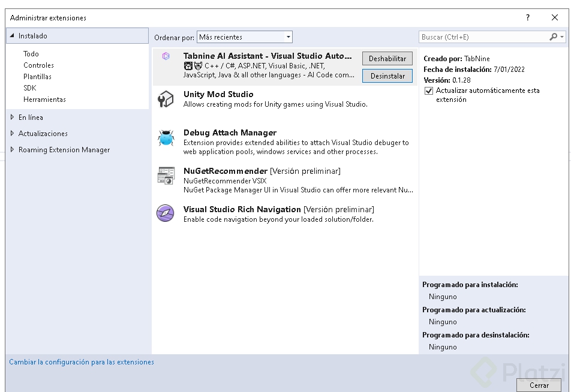Click the Visual Studio Rich Navigation compass icon
Screen dimensions: 571x392
[166, 213]
